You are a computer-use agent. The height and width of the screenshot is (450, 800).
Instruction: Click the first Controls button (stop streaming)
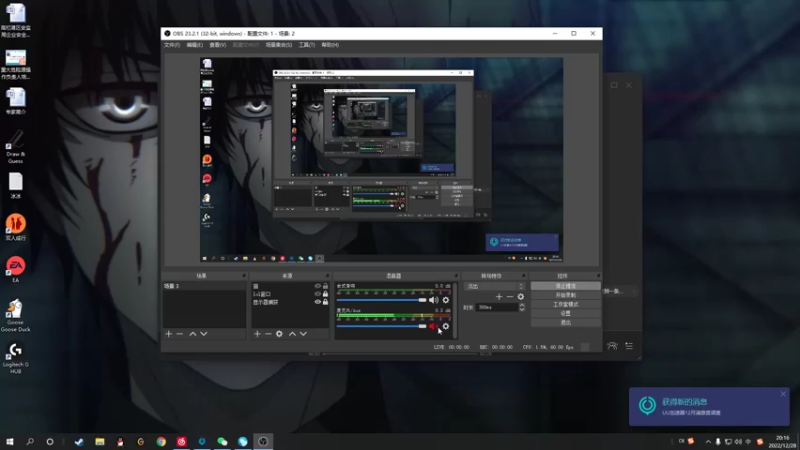click(565, 286)
